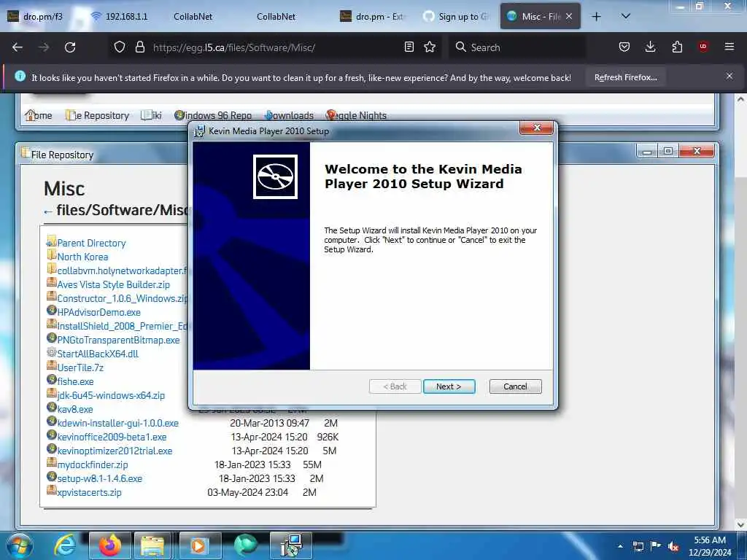
Task: Click Next in Kevin Media Player Setup
Action: coord(449,386)
